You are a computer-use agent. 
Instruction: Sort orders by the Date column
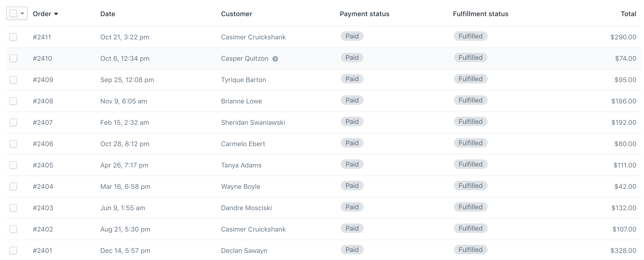point(107,14)
